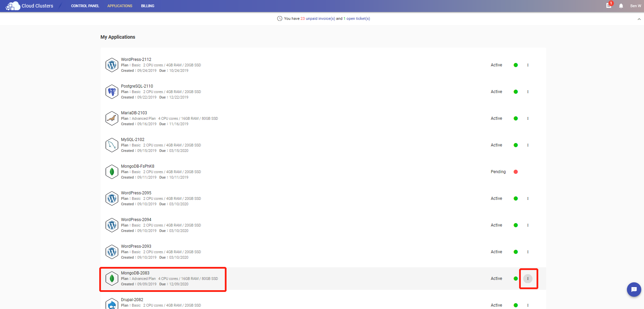Viewport: 644px width, 309px height.
Task: Click the red status dot for MongoDB-FsPhK8
Action: tap(516, 172)
